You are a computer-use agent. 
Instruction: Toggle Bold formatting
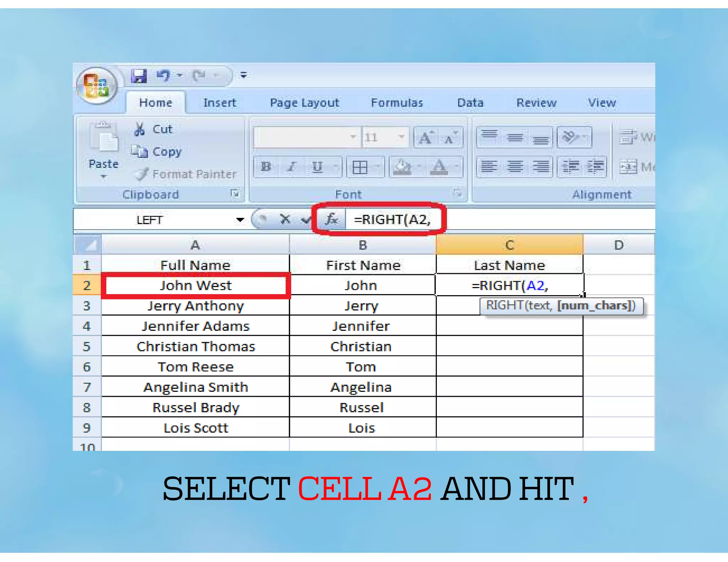click(x=266, y=167)
